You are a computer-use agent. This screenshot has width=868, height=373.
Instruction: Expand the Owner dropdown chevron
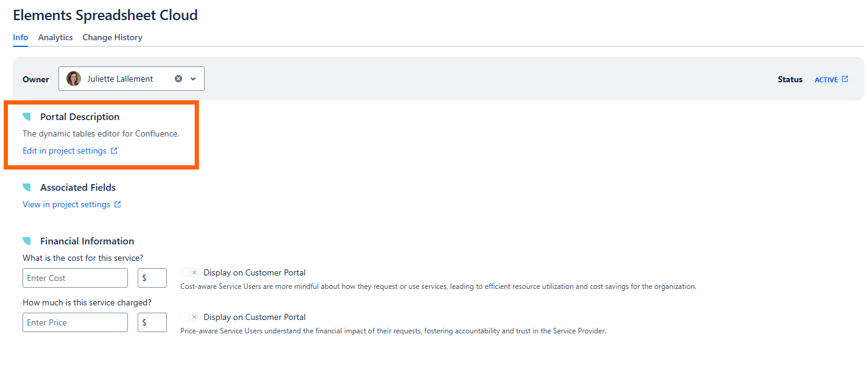(193, 79)
